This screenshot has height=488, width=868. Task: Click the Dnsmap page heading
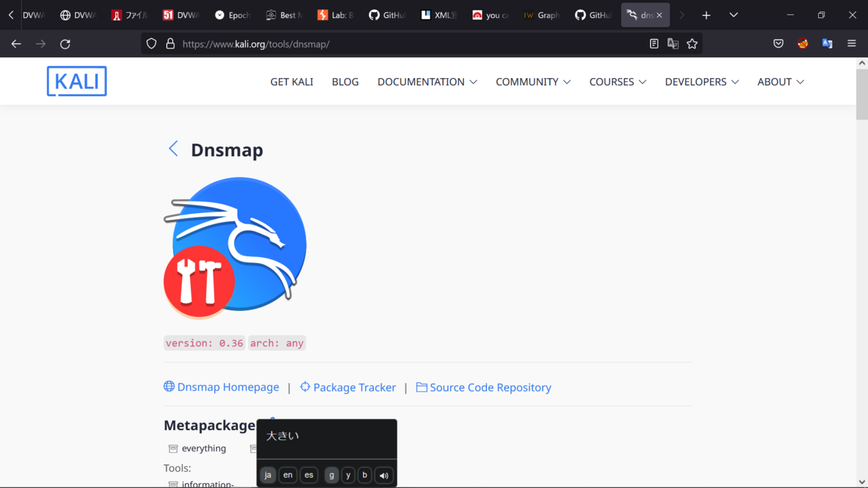click(227, 150)
